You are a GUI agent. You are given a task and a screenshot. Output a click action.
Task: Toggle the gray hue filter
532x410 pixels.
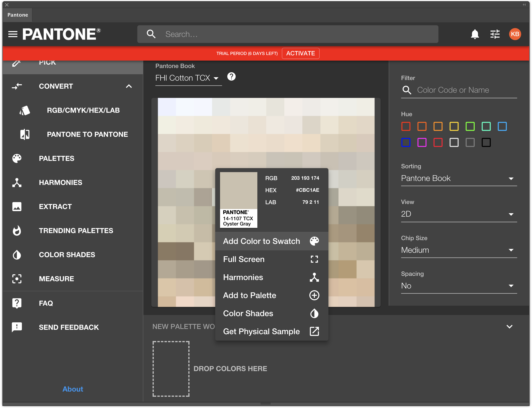[470, 143]
